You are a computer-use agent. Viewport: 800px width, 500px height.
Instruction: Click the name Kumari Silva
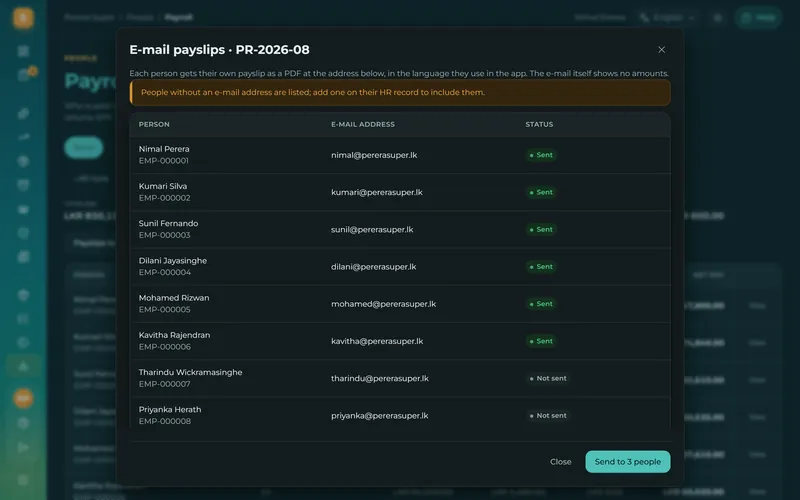(x=163, y=186)
